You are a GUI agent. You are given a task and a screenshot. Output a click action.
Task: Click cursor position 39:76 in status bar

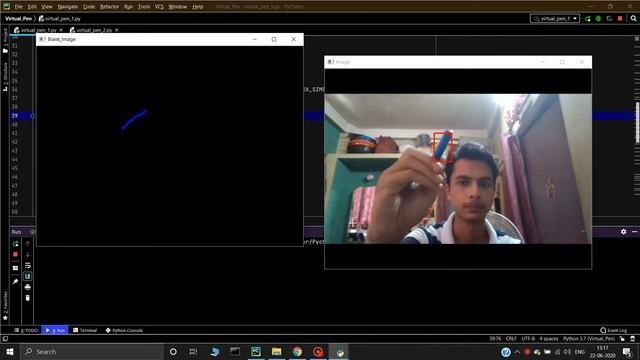coord(495,339)
